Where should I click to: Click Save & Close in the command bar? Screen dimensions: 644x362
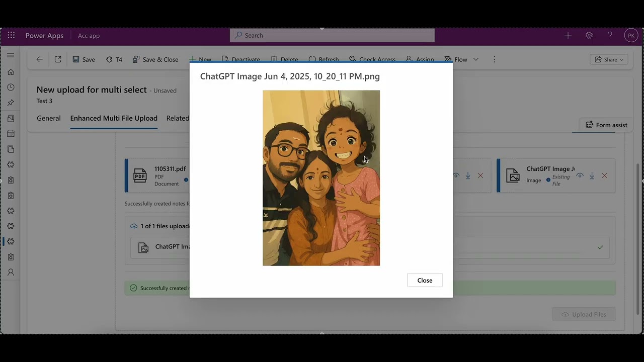pos(155,59)
